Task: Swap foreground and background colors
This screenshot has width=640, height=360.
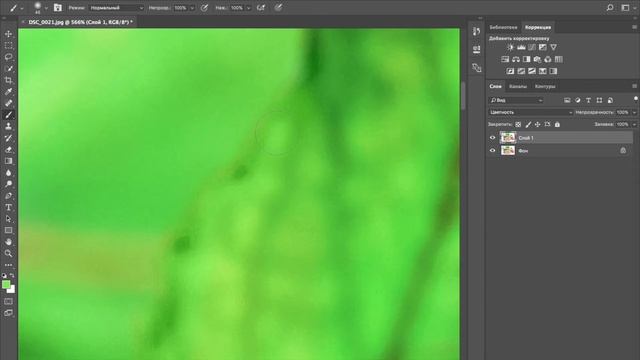Action: (x=12, y=276)
